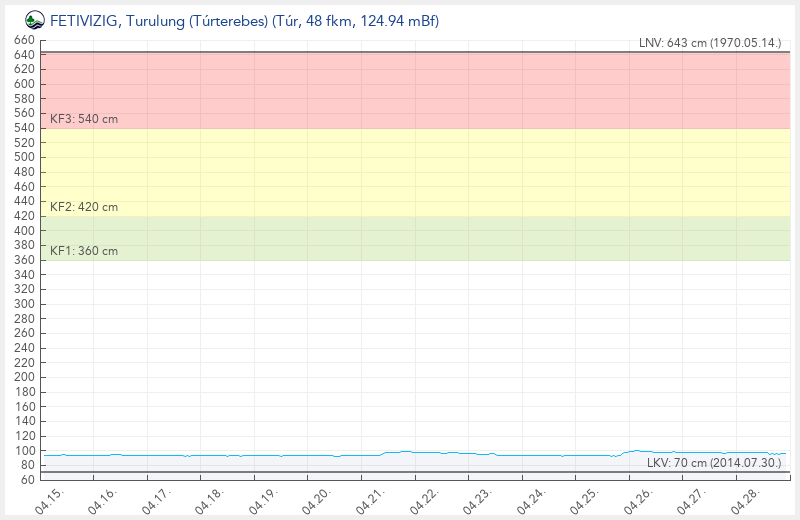Click inside the yellow KF2 alert band
Screen dimensions: 800x520
tap(400, 172)
